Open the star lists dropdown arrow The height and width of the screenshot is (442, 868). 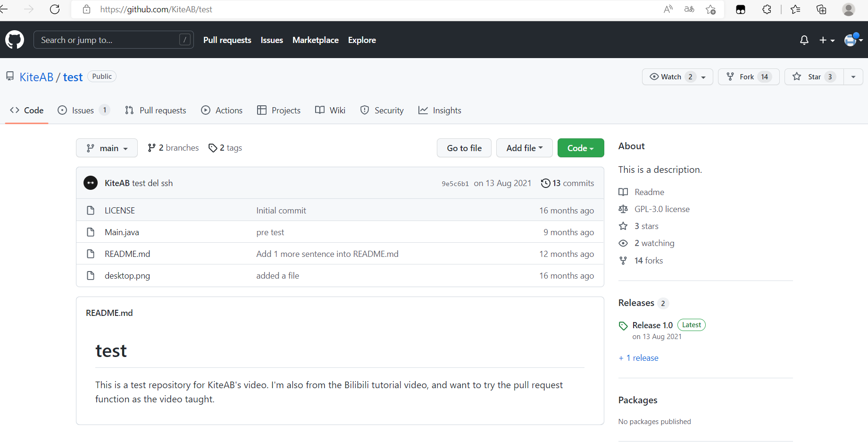point(853,77)
